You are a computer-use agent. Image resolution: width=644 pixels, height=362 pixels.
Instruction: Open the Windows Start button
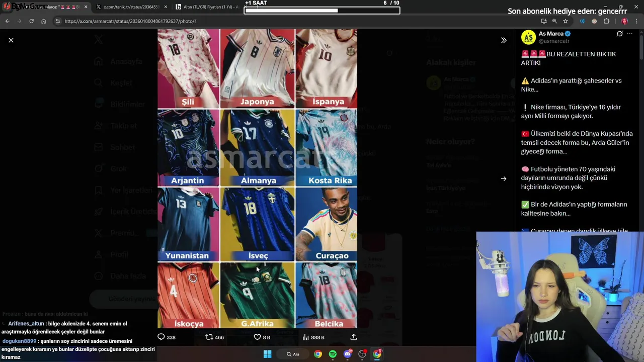267,354
